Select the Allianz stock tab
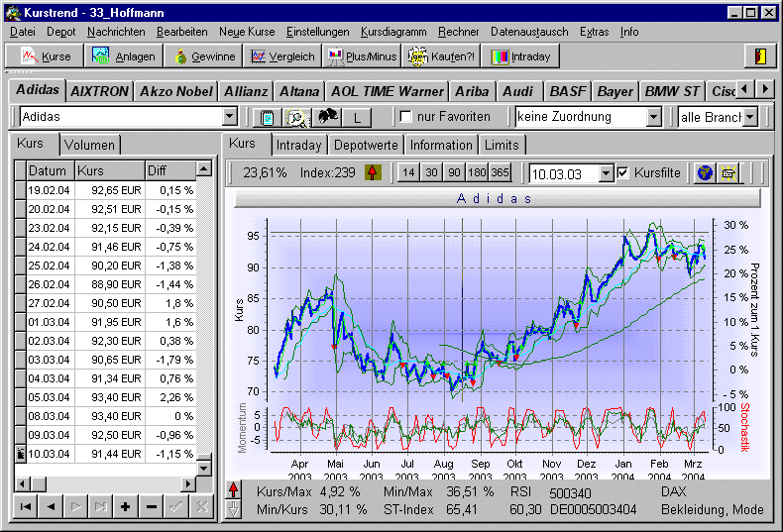The height and width of the screenshot is (532, 783). pos(246,92)
